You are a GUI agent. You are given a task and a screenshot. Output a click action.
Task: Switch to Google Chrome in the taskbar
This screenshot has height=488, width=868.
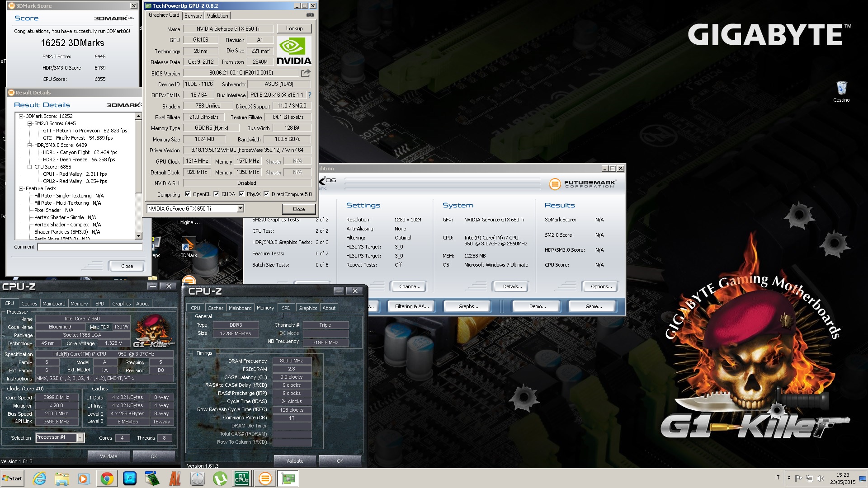click(107, 479)
